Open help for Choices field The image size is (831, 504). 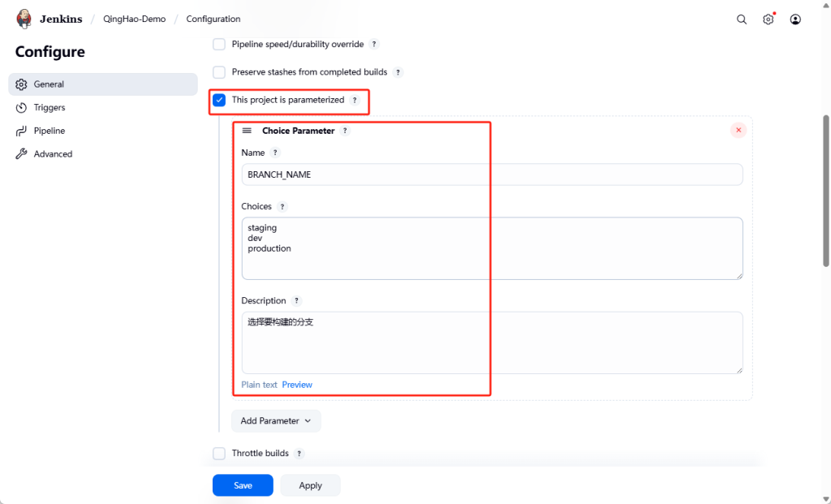pyautogui.click(x=282, y=207)
